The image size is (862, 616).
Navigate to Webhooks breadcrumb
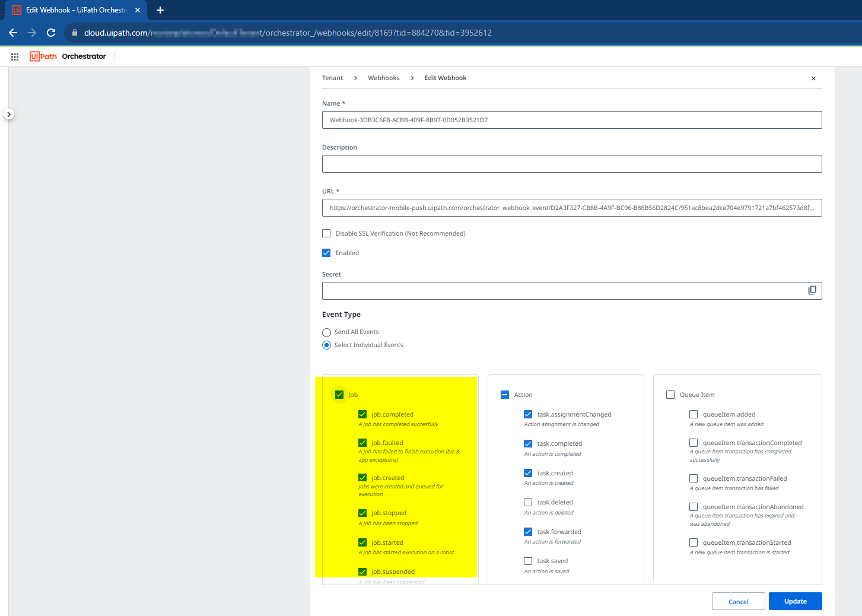coord(384,78)
